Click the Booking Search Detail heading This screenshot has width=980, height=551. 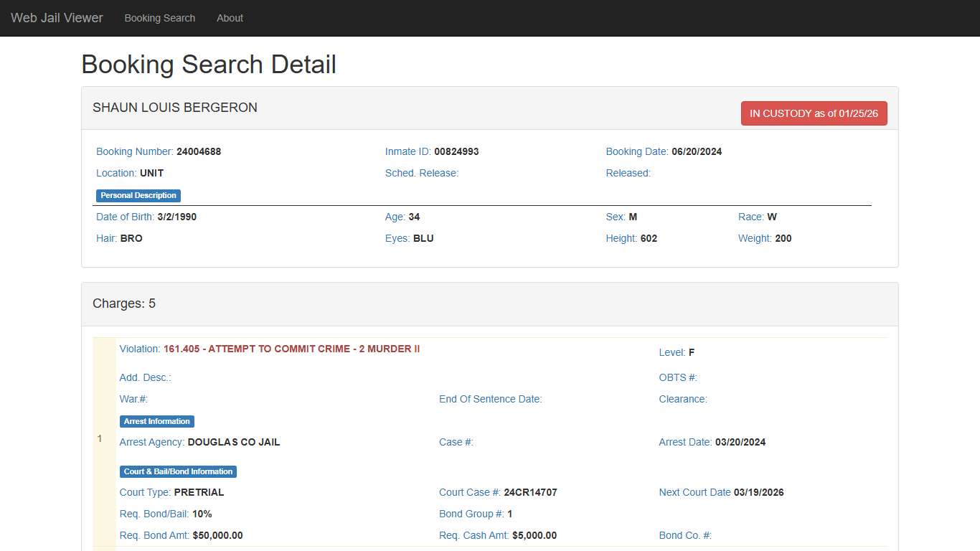tap(209, 65)
